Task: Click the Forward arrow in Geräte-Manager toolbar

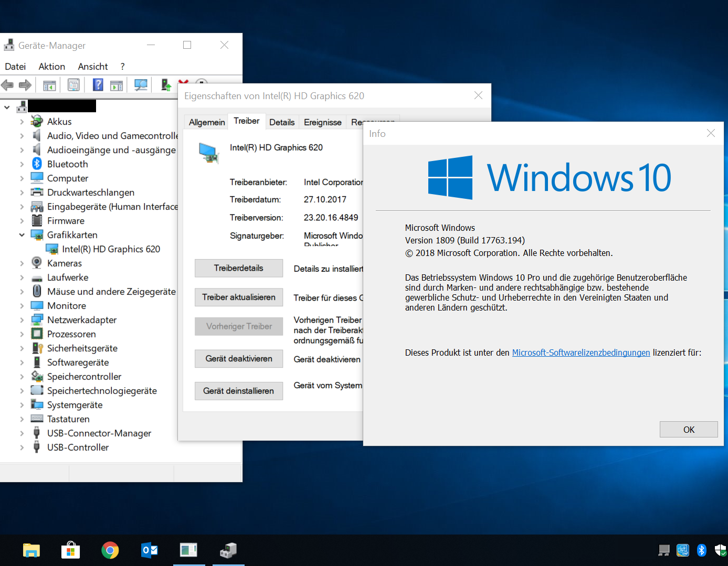Action: tap(25, 85)
